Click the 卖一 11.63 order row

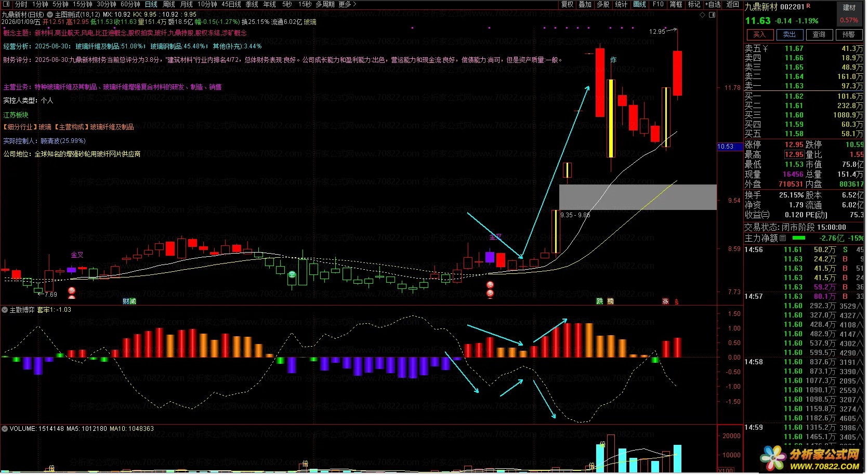pos(804,86)
